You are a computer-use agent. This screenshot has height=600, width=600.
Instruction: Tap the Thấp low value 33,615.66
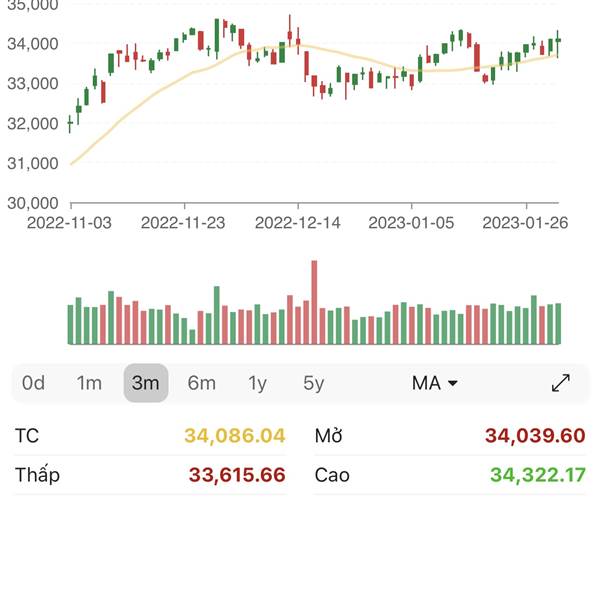tap(237, 475)
